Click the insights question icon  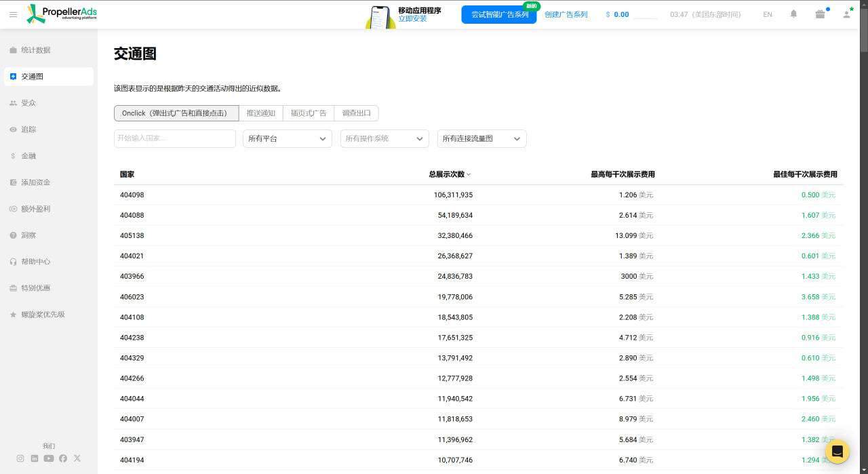coord(13,235)
